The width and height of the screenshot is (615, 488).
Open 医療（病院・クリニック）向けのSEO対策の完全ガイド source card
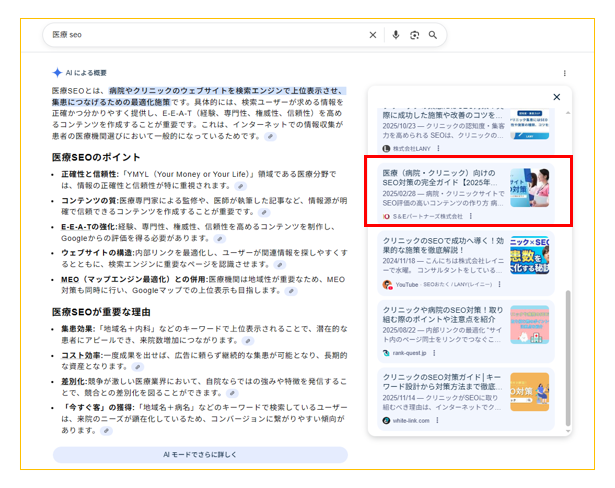[x=466, y=193]
